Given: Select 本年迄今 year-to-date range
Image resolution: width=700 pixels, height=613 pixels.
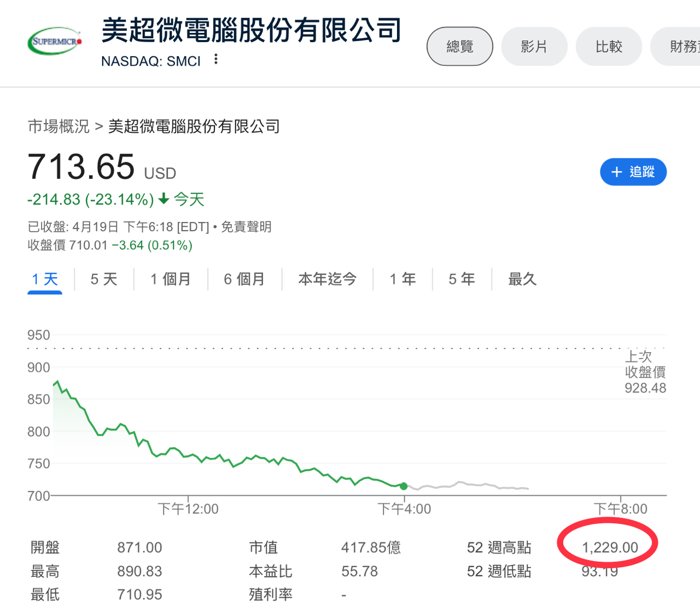Looking at the screenshot, I should click(x=327, y=279).
